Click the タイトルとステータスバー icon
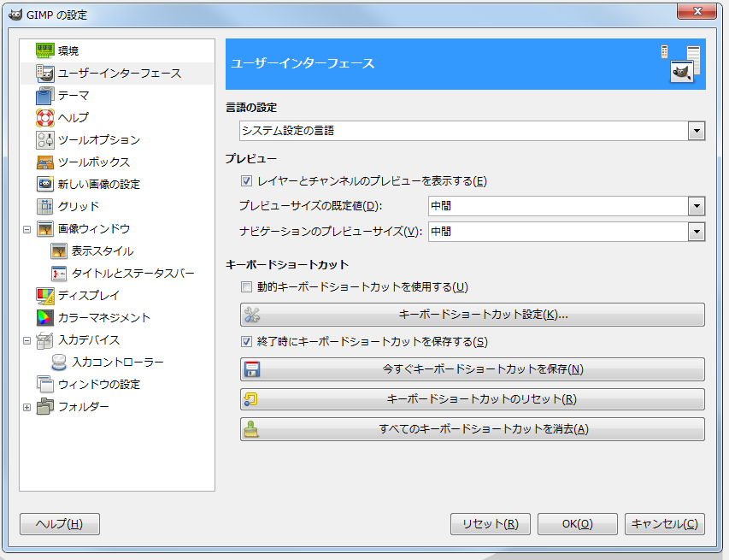 pyautogui.click(x=59, y=274)
